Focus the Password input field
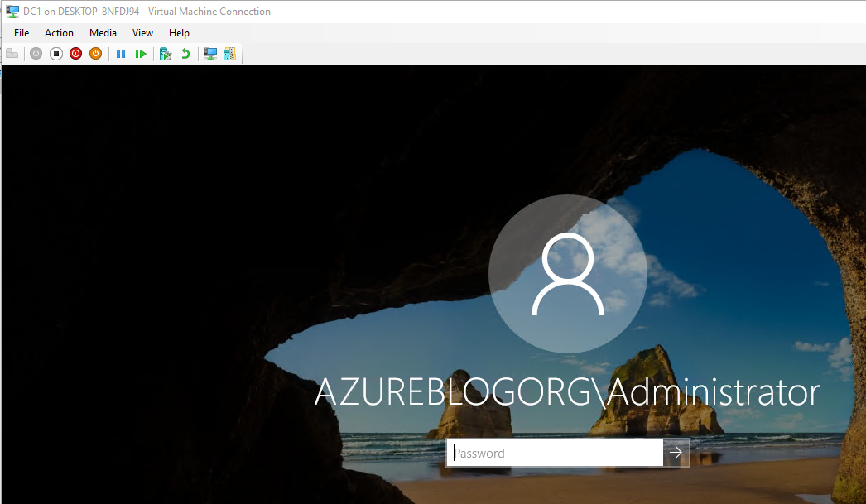The height and width of the screenshot is (504, 866). click(x=555, y=453)
